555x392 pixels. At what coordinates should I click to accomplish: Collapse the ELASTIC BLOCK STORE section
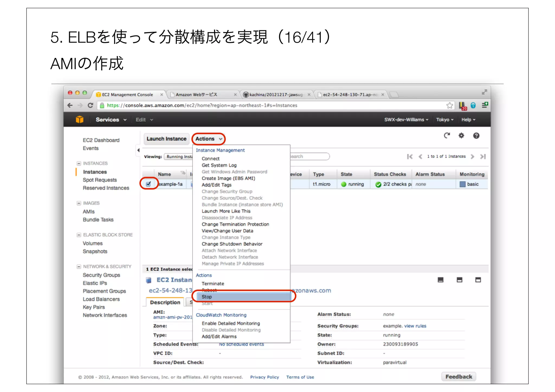79,235
